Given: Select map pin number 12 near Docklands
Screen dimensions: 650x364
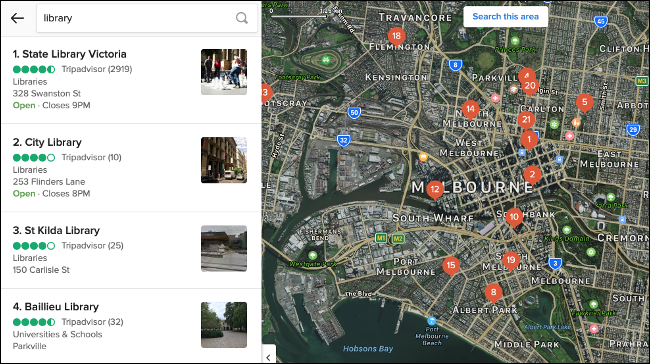Looking at the screenshot, I should (x=435, y=190).
